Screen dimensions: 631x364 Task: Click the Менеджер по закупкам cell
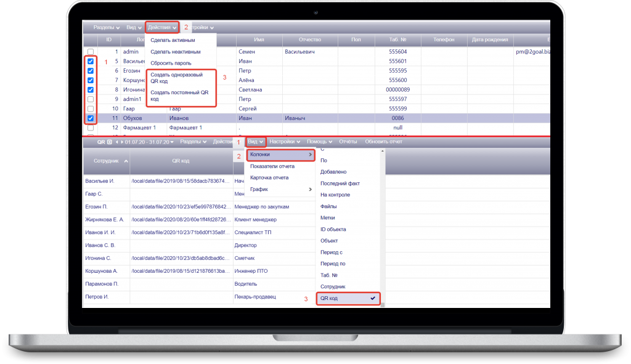click(x=261, y=207)
